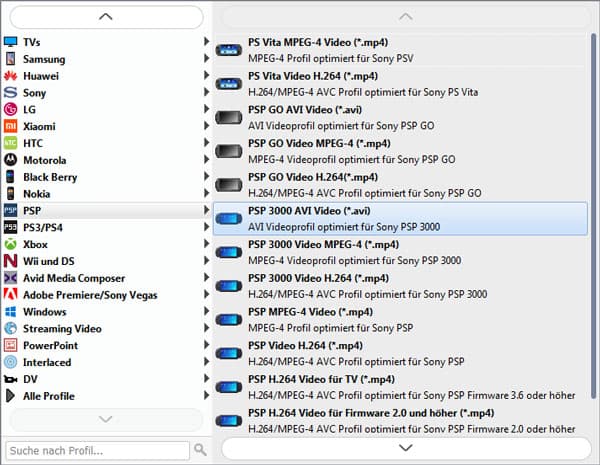Select PSP GO Video H.264(*.mp4) profile
The height and width of the screenshot is (465, 600).
tap(401, 185)
